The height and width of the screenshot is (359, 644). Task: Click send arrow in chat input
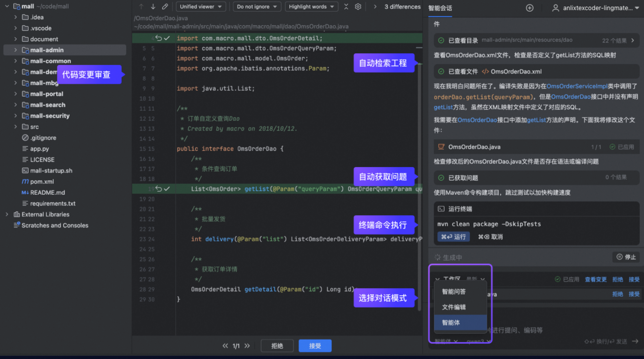(x=635, y=341)
